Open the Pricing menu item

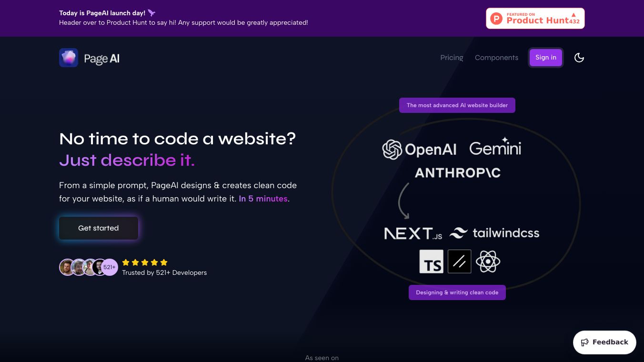click(452, 58)
